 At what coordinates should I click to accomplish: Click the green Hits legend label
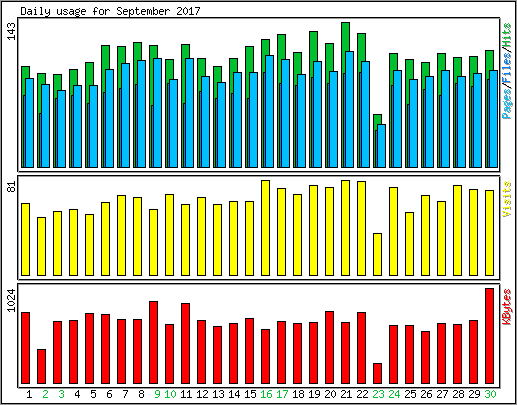(507, 35)
